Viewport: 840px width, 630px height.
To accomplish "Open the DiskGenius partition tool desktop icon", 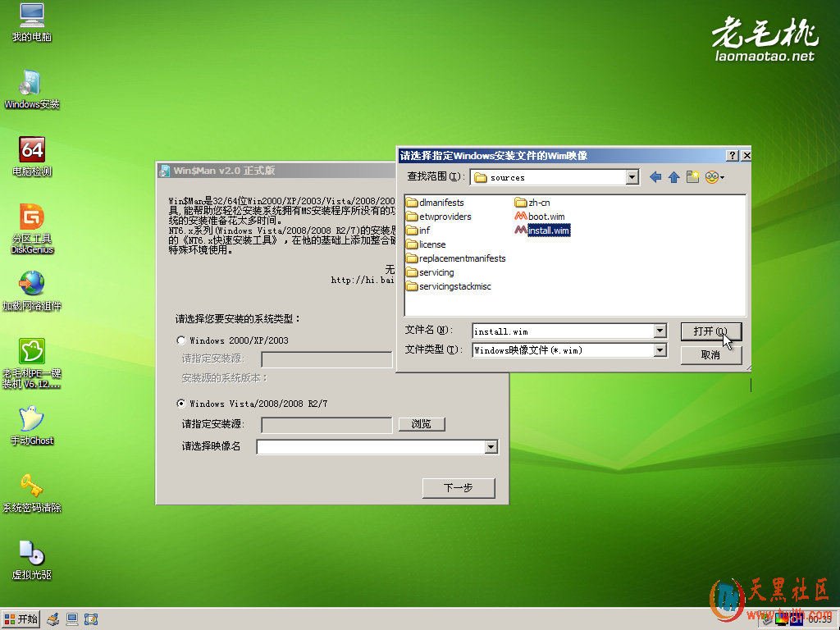I will coord(32,219).
